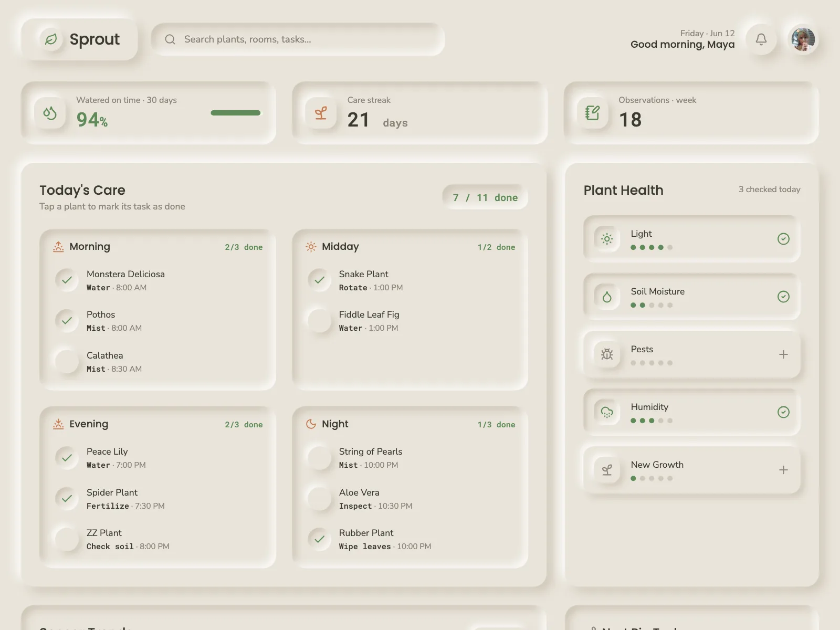The width and height of the screenshot is (840, 630).
Task: Click the Light sun icon in Plant Health
Action: click(x=607, y=239)
